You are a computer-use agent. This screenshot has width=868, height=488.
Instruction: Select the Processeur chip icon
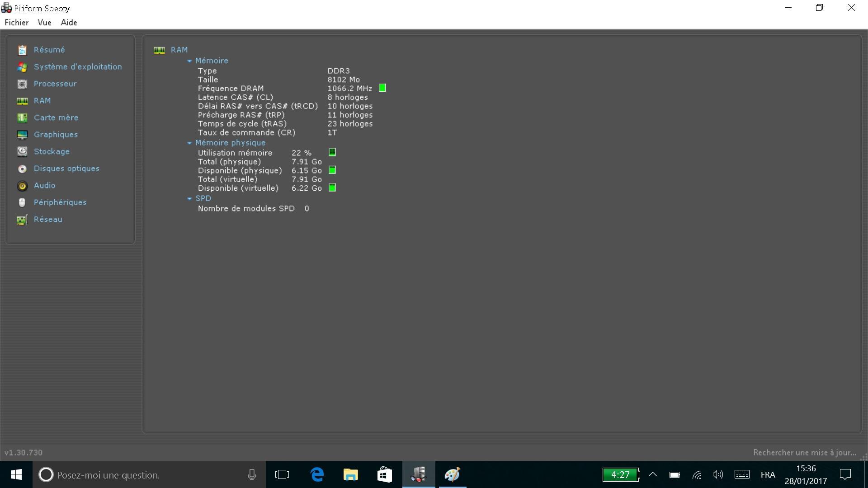tap(22, 84)
